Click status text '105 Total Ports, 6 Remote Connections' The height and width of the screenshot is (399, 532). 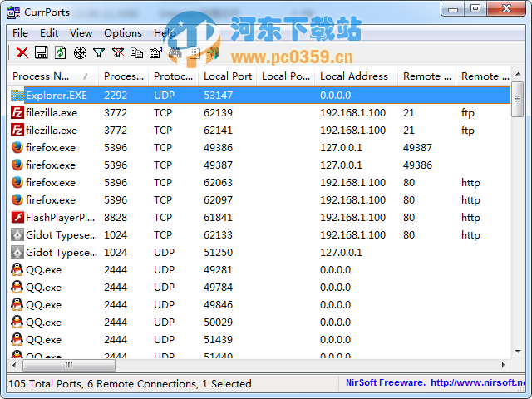tap(103, 384)
